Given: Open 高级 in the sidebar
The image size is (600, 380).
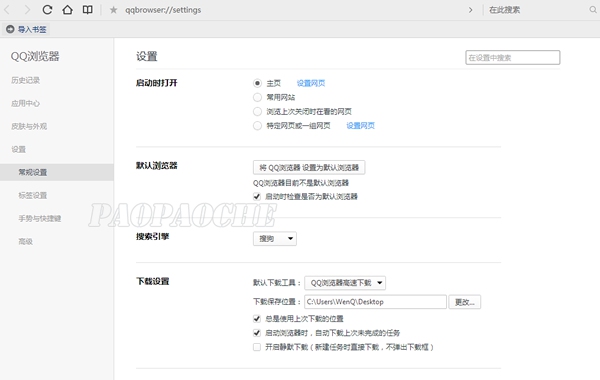Looking at the screenshot, I should tap(25, 241).
